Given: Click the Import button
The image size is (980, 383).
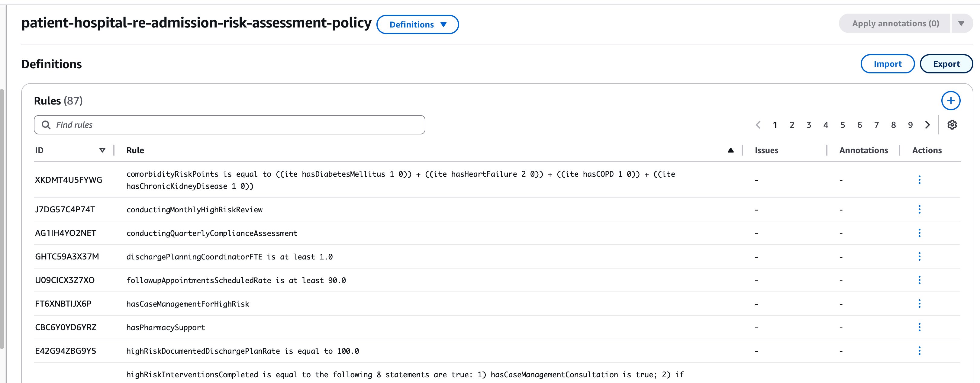Looking at the screenshot, I should point(887,64).
